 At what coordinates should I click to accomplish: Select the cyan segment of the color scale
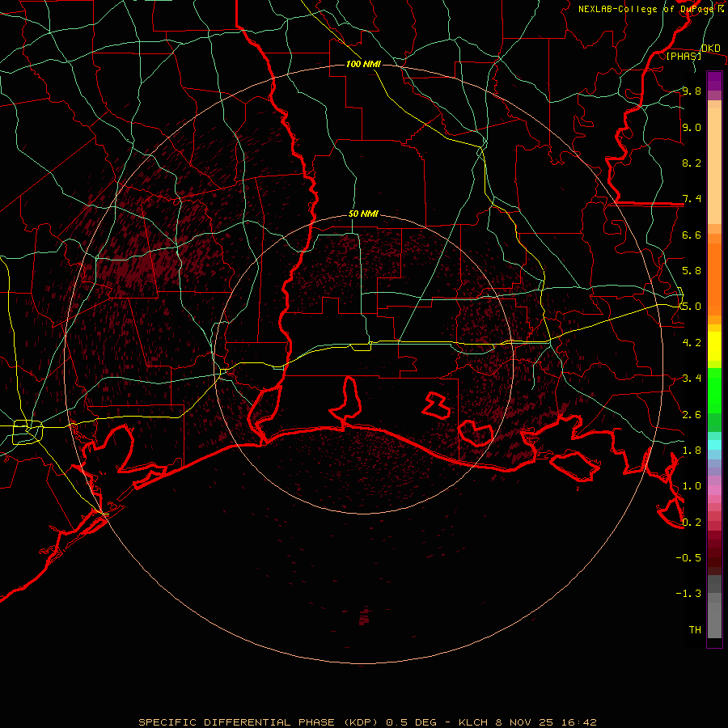[x=714, y=444]
